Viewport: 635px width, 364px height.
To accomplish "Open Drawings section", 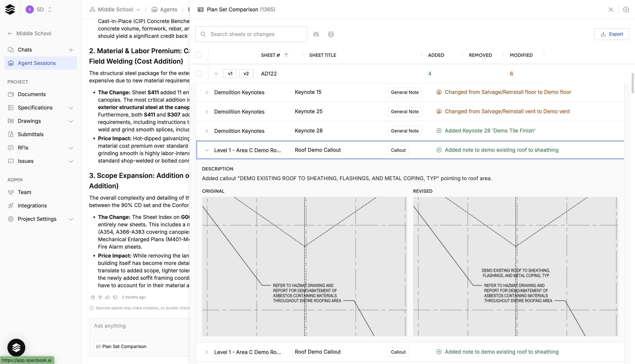I will click(x=29, y=121).
